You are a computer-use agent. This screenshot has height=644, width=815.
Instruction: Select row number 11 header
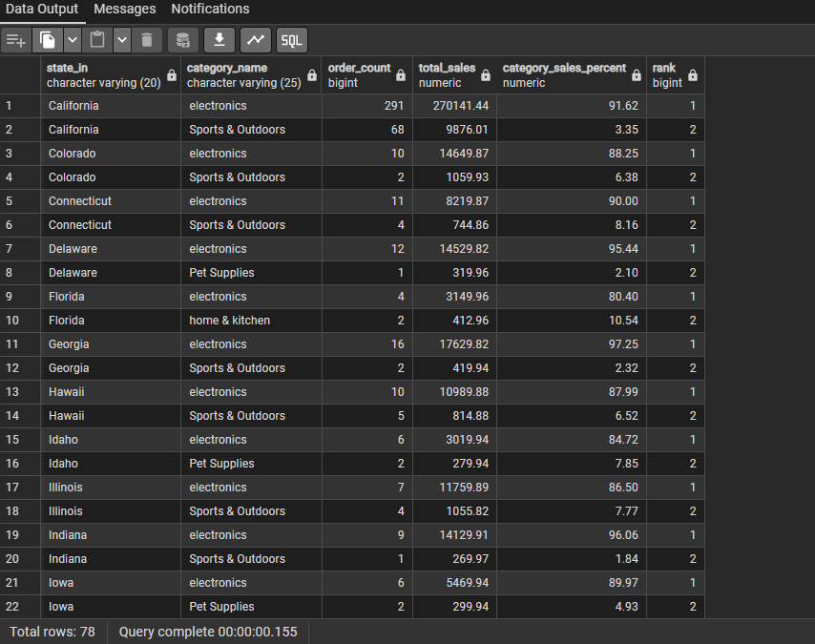click(x=20, y=344)
